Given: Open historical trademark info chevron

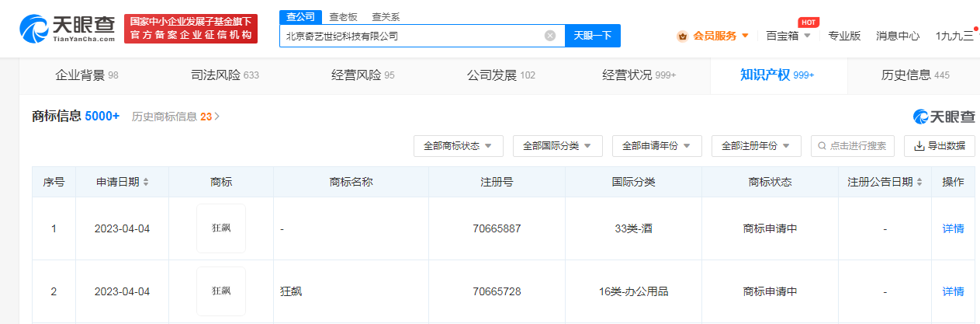Looking at the screenshot, I should click(217, 117).
